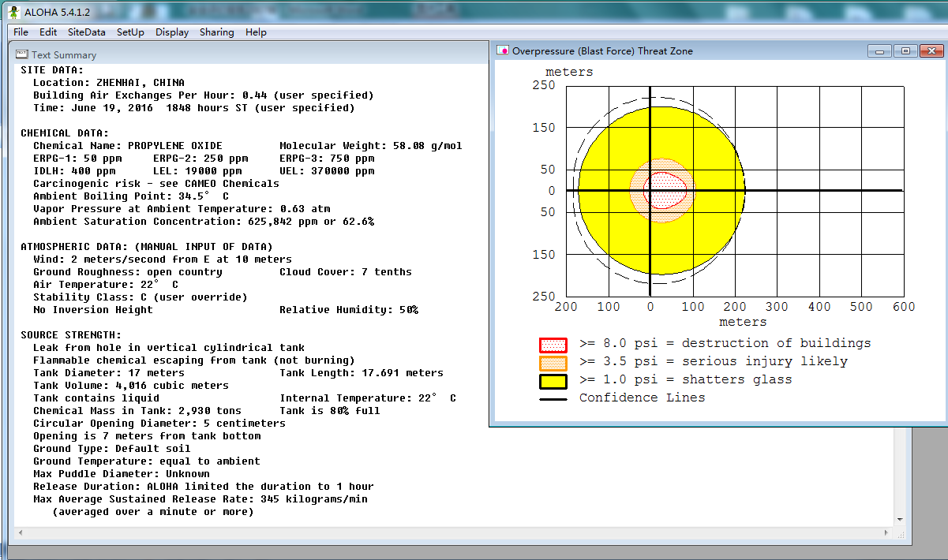
Task: Click the Overpressure Threat Zone title text
Action: 602,50
